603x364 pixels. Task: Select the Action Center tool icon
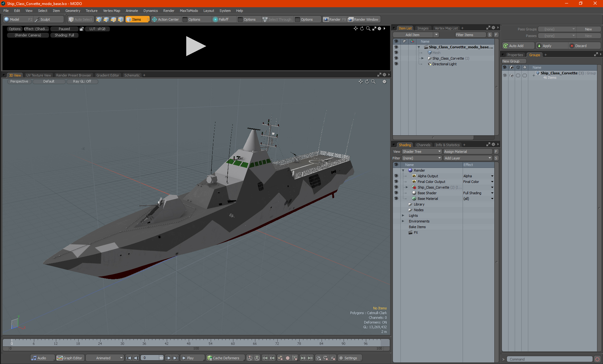coord(155,19)
